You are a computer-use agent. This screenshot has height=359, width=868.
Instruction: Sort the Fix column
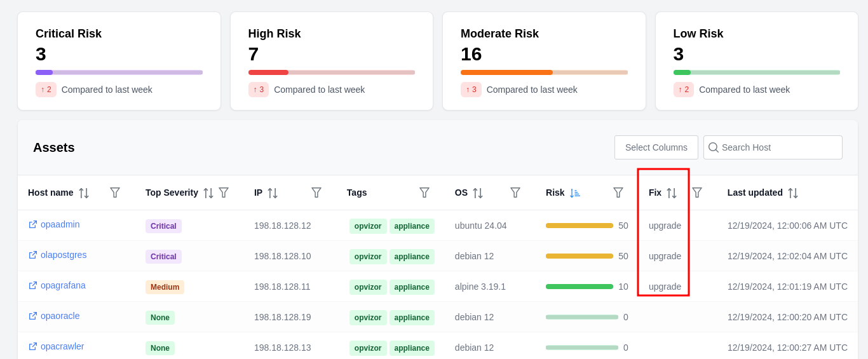click(x=672, y=193)
